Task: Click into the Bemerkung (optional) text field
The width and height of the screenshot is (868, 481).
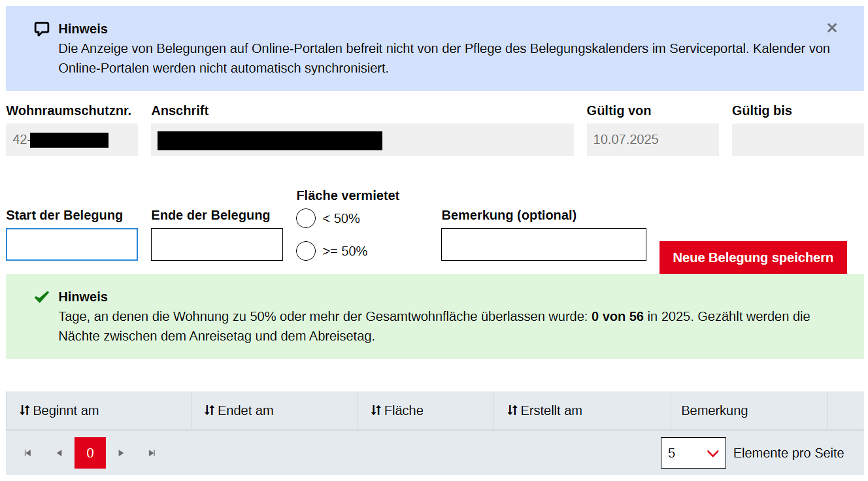Action: pyautogui.click(x=543, y=244)
